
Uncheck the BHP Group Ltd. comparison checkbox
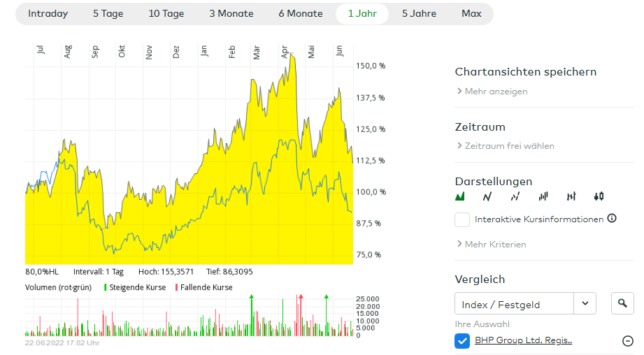click(x=462, y=341)
